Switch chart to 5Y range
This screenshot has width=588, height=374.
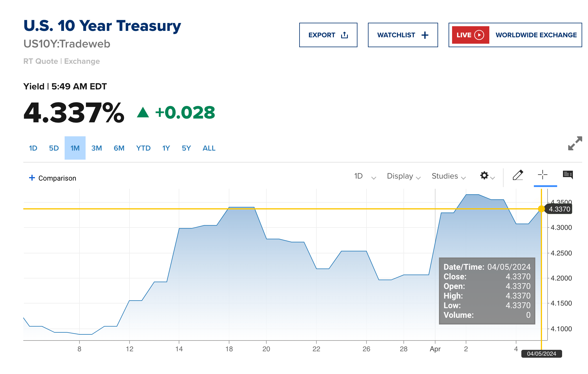point(186,148)
